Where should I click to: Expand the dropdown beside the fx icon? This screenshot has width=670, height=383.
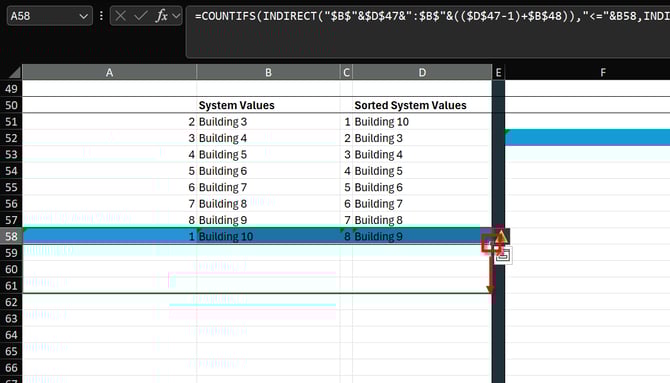click(176, 16)
